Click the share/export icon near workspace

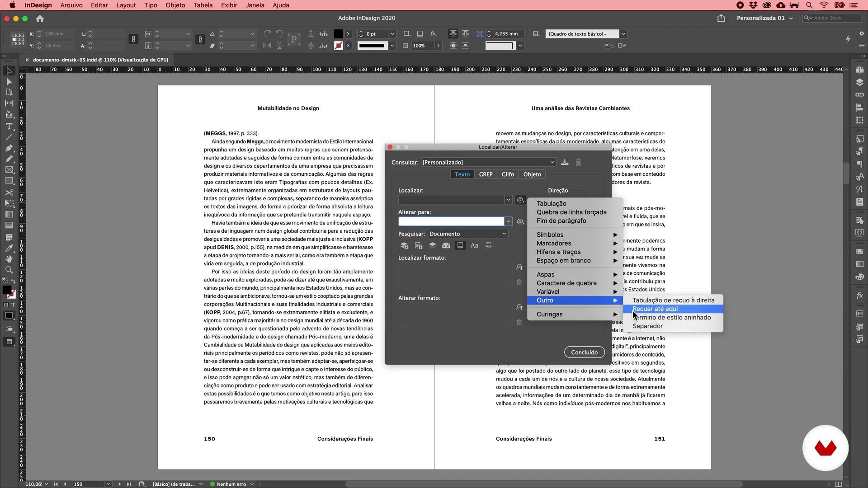pyautogui.click(x=721, y=18)
